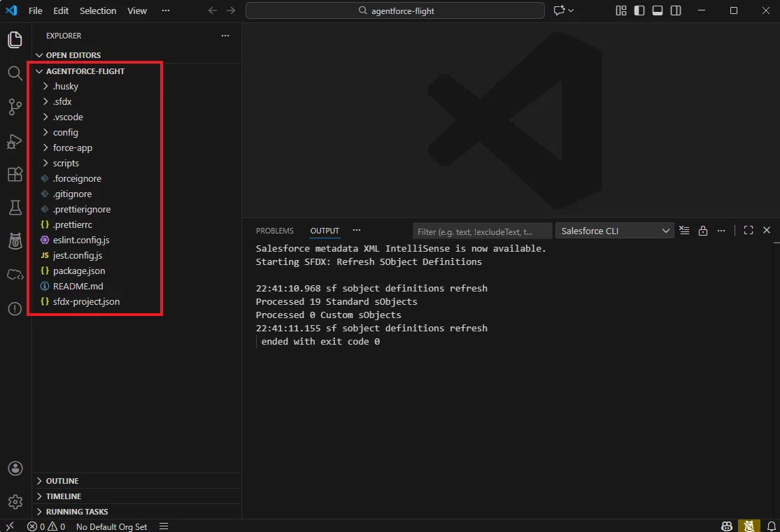Open the Manage gear settings menu

coord(15,502)
